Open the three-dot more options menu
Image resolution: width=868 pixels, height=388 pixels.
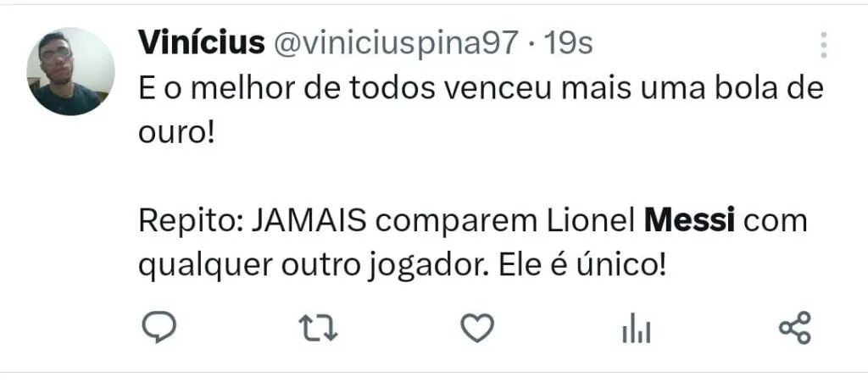pyautogui.click(x=823, y=45)
